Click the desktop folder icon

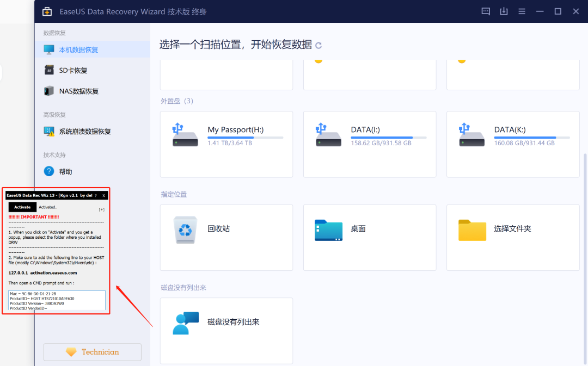tap(328, 230)
